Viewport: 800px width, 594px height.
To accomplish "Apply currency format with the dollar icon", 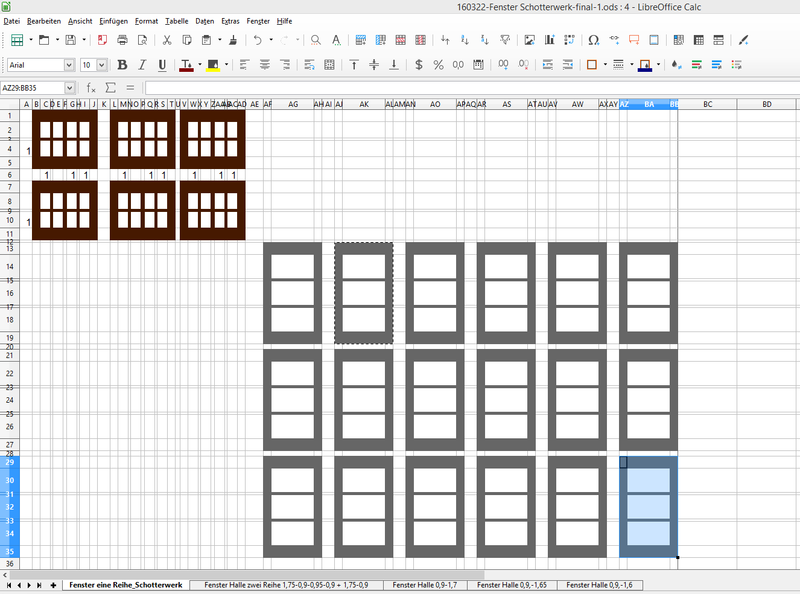I will coord(418,65).
